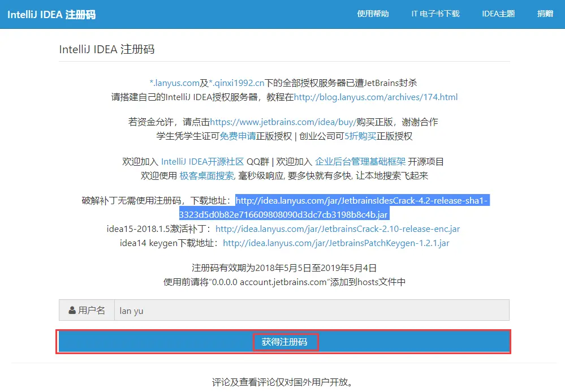Click the *.qinxi1992.cn link
The width and height of the screenshot is (565, 392).
tap(236, 83)
